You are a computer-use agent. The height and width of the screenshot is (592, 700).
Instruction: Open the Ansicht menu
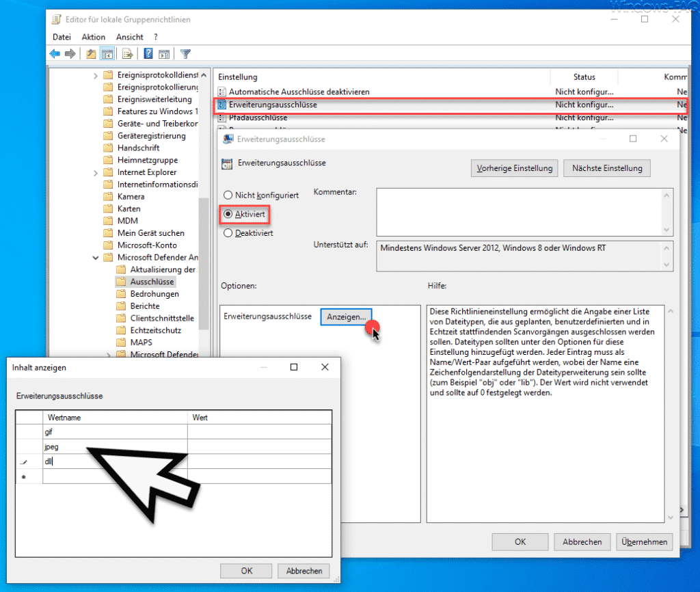pyautogui.click(x=129, y=37)
